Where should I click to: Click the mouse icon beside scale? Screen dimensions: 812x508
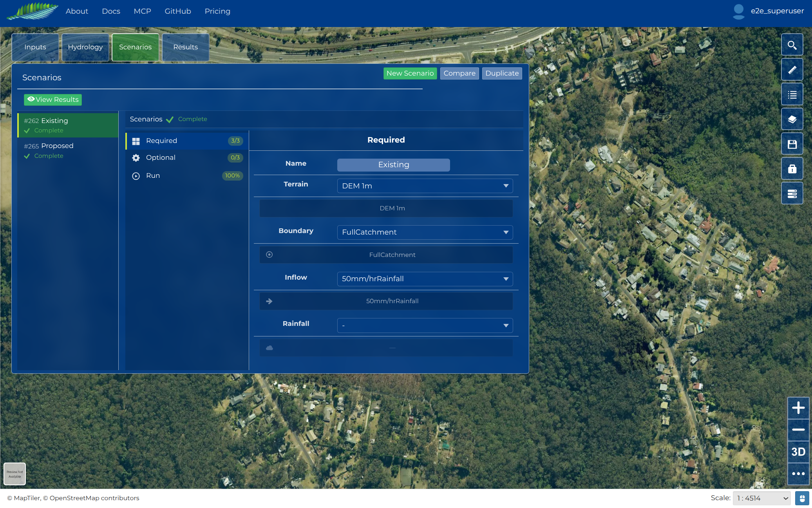coord(802,498)
